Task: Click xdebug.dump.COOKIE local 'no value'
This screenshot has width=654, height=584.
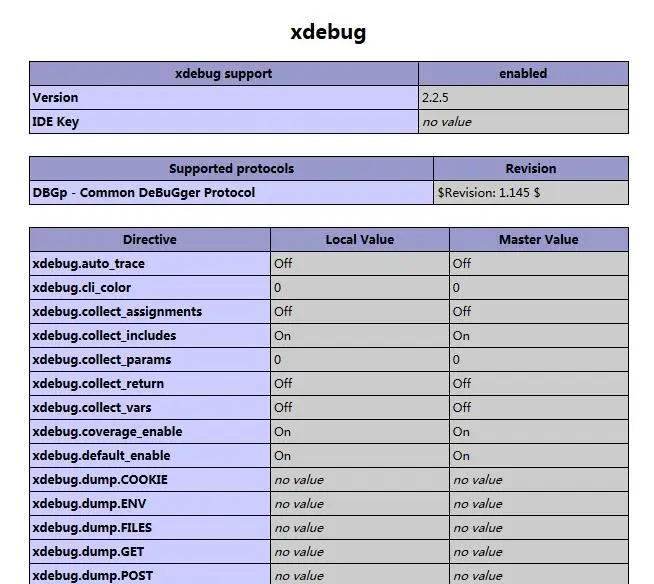Action: click(360, 480)
